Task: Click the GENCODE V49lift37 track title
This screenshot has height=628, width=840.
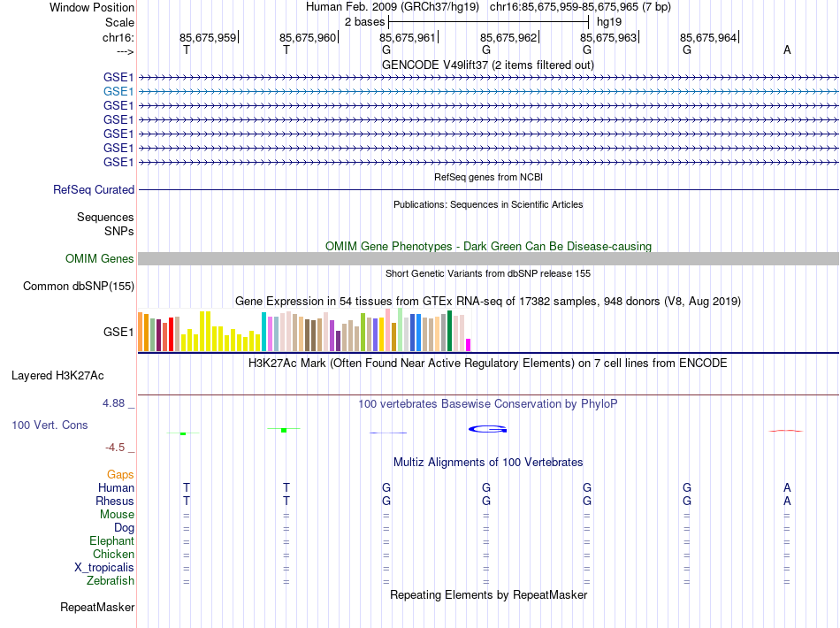Action: [488, 65]
